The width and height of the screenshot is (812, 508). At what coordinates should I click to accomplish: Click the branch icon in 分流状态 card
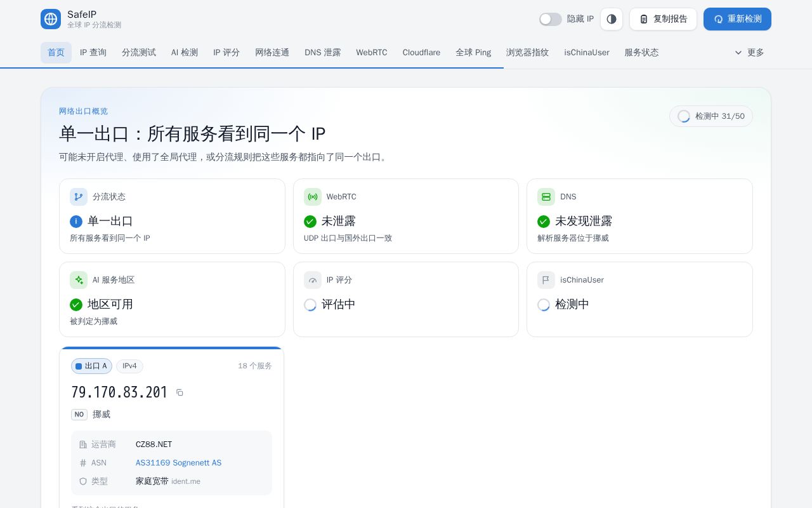pyautogui.click(x=79, y=197)
